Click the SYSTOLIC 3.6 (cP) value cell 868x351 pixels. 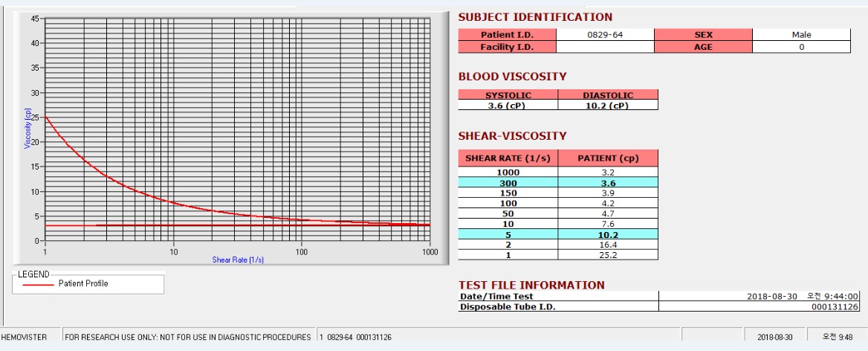[x=508, y=105]
